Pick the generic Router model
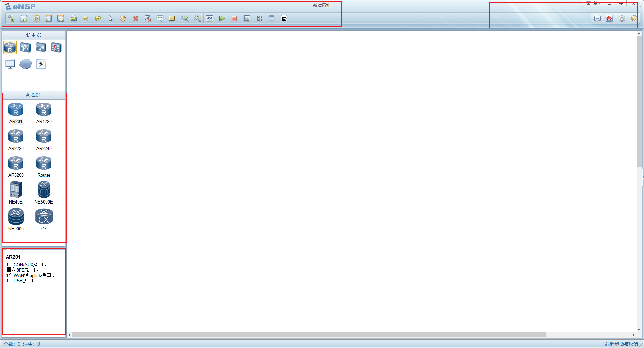 44,167
